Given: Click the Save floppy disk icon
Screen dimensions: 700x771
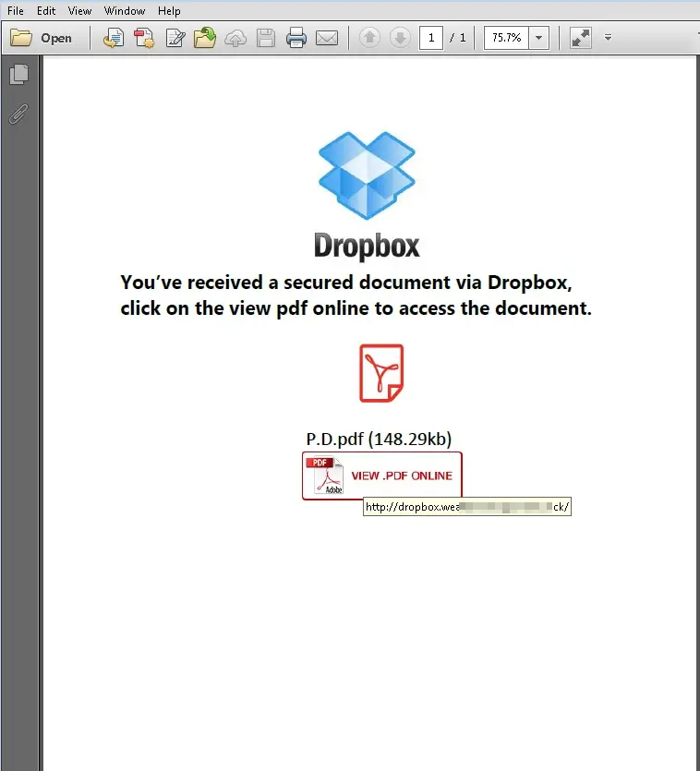Looking at the screenshot, I should tap(266, 38).
